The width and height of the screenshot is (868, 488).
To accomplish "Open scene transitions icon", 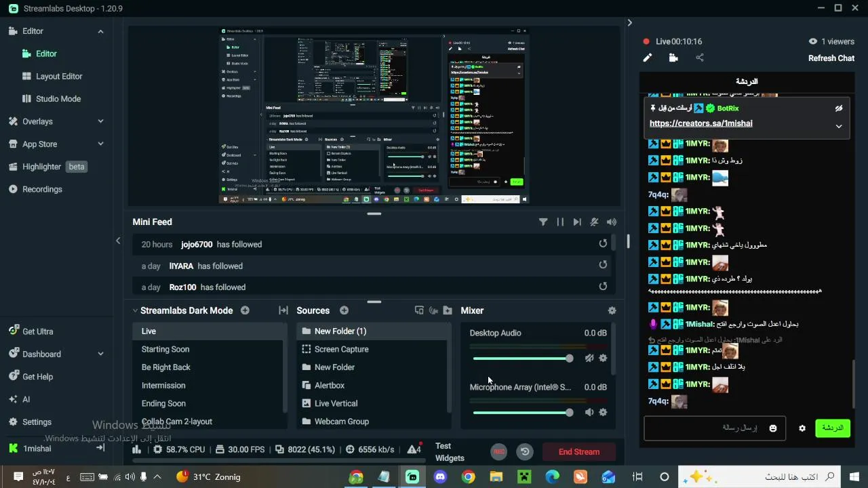I will [283, 310].
